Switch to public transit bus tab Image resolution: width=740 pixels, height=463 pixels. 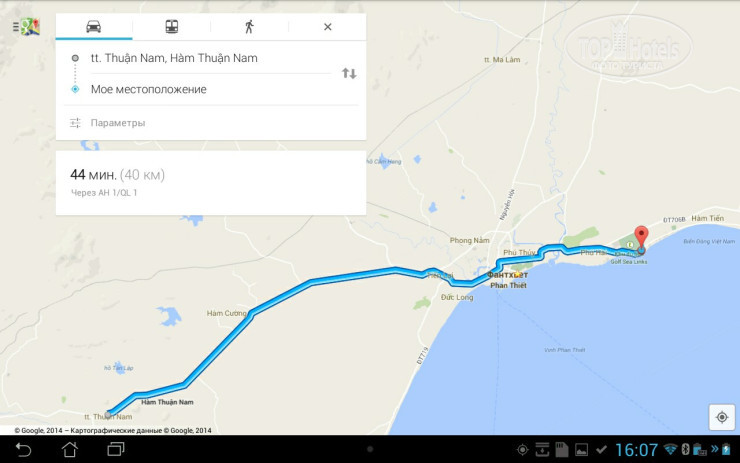(x=172, y=26)
